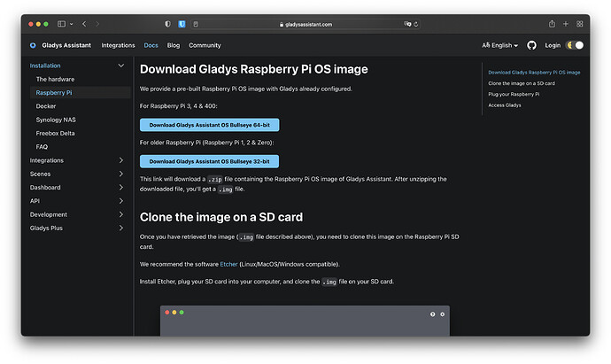Go forward with the Safari forward arrow
The height and width of the screenshot is (364, 611).
(97, 24)
